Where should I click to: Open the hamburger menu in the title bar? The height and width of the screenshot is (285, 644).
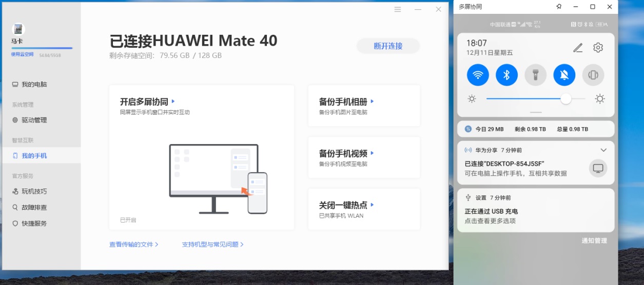[x=398, y=9]
